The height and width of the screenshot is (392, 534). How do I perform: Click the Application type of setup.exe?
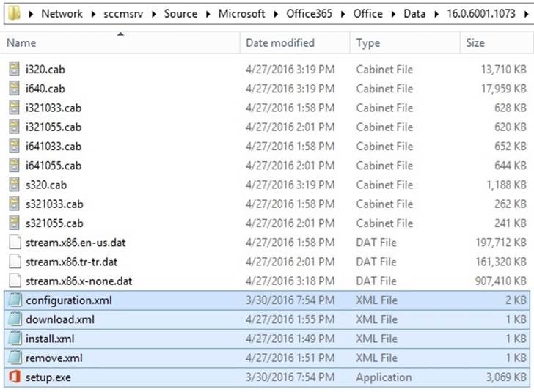[x=384, y=377]
